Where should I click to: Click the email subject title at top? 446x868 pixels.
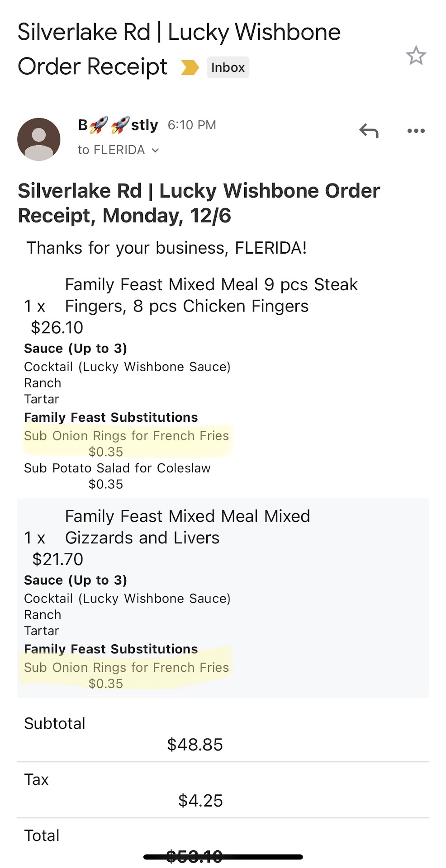[179, 49]
